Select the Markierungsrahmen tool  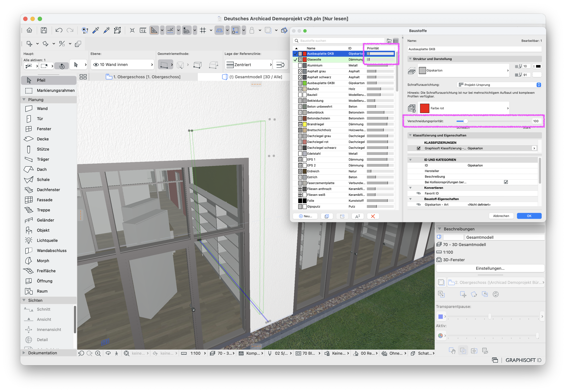[x=49, y=90]
